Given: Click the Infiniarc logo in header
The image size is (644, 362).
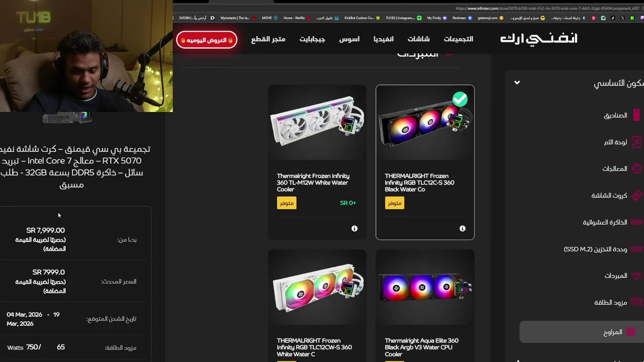Looking at the screenshot, I should [539, 39].
